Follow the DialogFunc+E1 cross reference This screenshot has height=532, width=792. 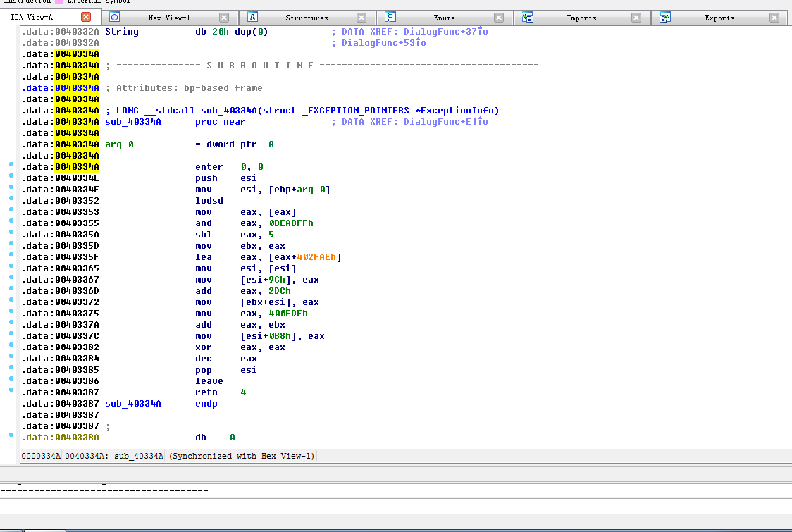pyautogui.click(x=445, y=122)
